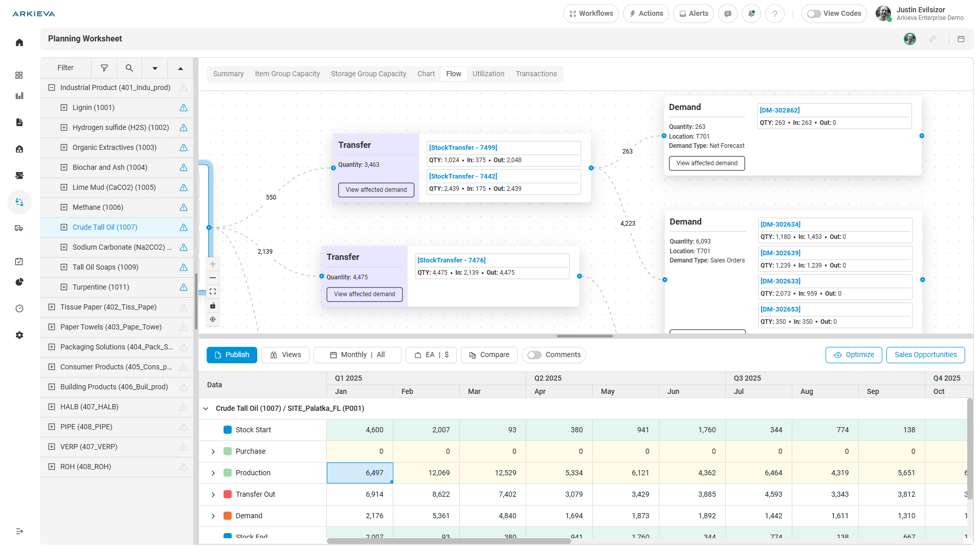Enable the Comments toggle
The width and height of the screenshot is (980, 552).
[x=534, y=355]
